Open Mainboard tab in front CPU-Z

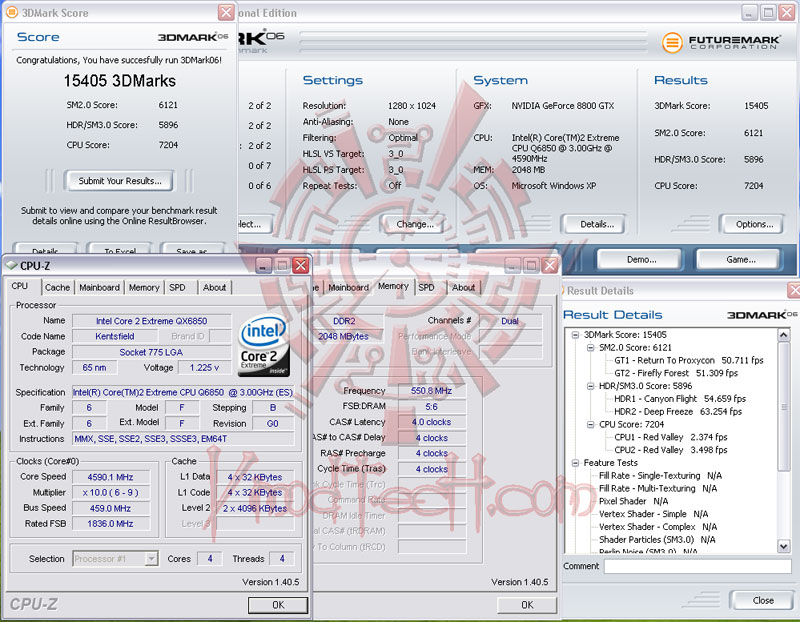coord(99,287)
